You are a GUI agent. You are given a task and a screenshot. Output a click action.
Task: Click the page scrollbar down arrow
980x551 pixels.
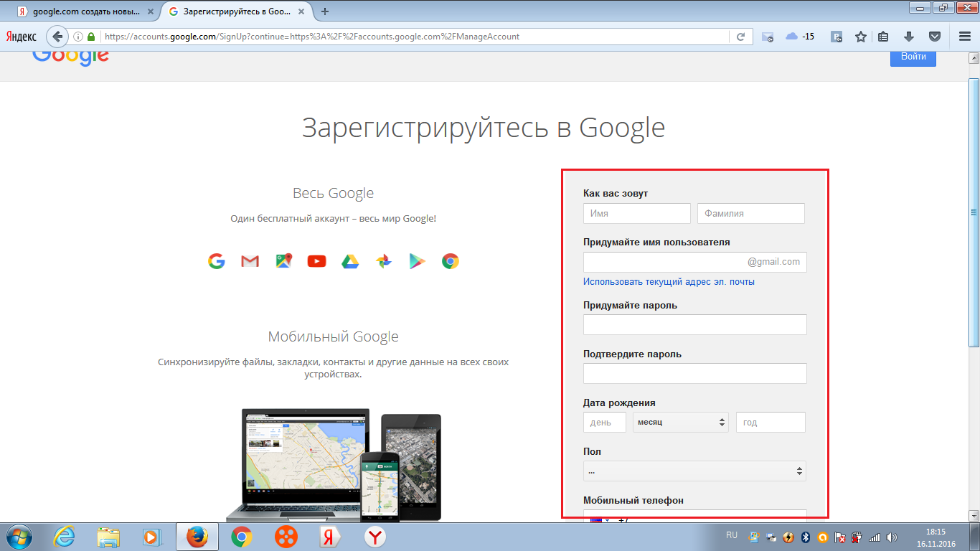click(974, 516)
